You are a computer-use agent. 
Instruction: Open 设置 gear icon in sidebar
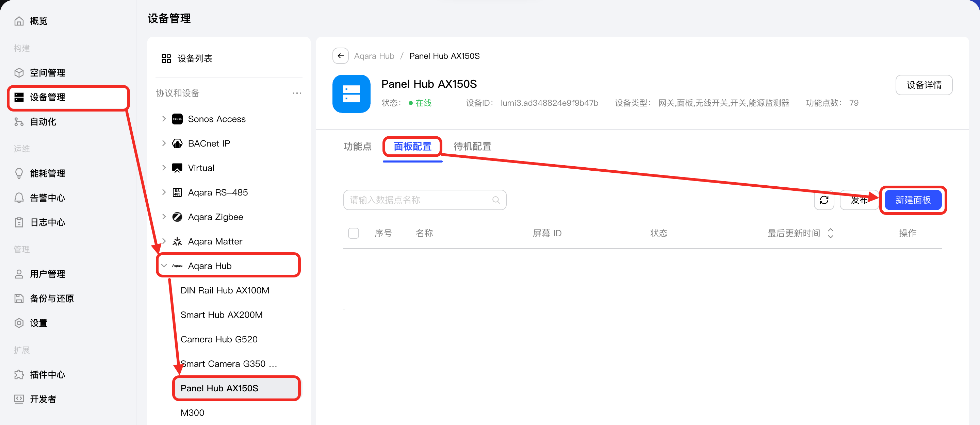pos(19,323)
